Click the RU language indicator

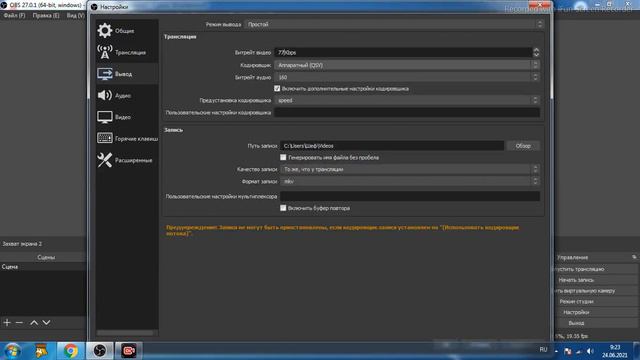(x=543, y=350)
